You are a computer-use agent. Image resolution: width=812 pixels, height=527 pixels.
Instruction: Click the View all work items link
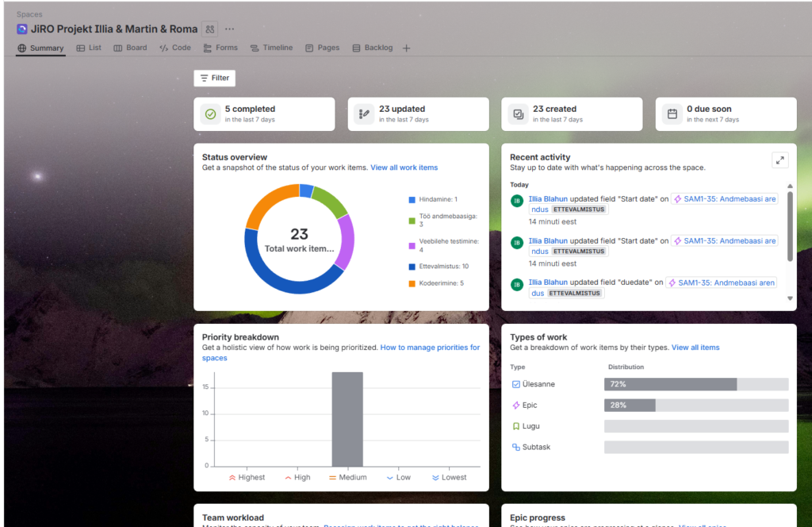[404, 167]
